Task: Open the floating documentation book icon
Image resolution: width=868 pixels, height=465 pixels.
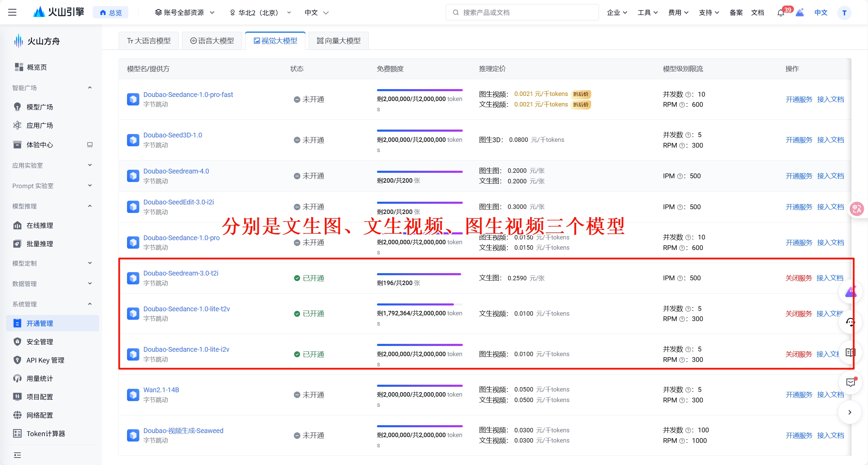Action: (x=850, y=352)
